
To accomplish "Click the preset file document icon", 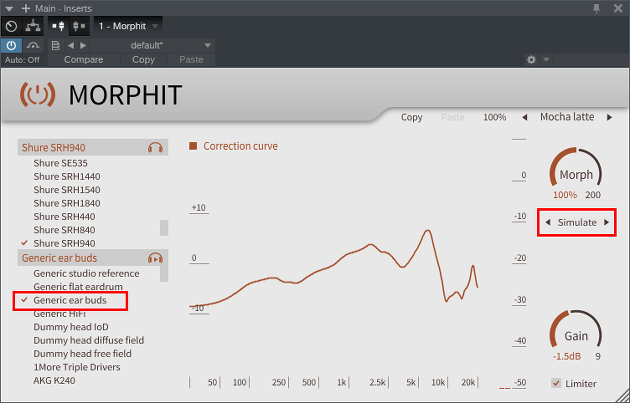I will tap(55, 45).
